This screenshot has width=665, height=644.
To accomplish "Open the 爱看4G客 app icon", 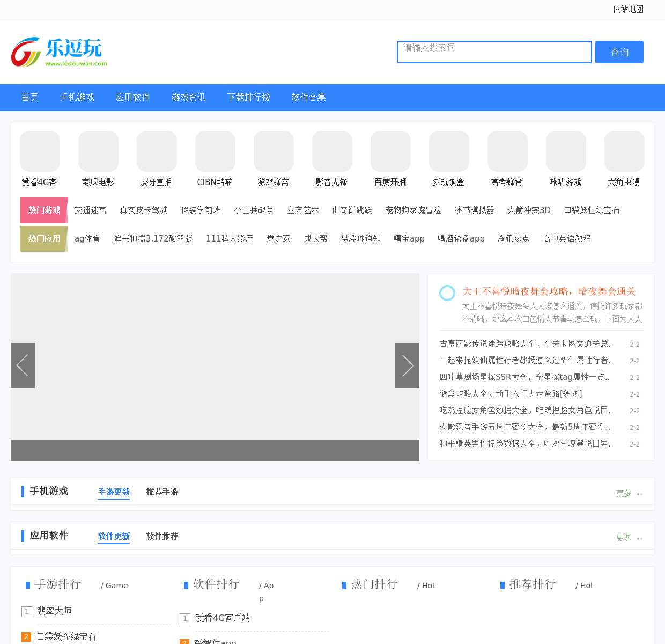I will [40, 151].
